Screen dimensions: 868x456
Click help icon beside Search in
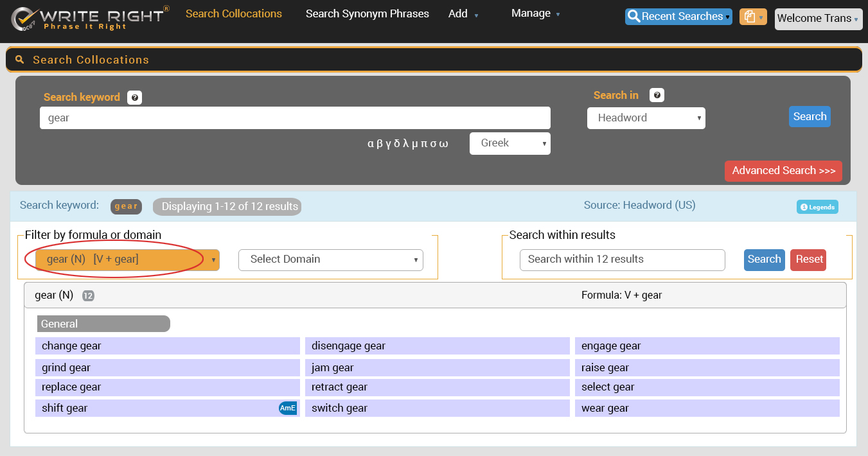(x=657, y=96)
